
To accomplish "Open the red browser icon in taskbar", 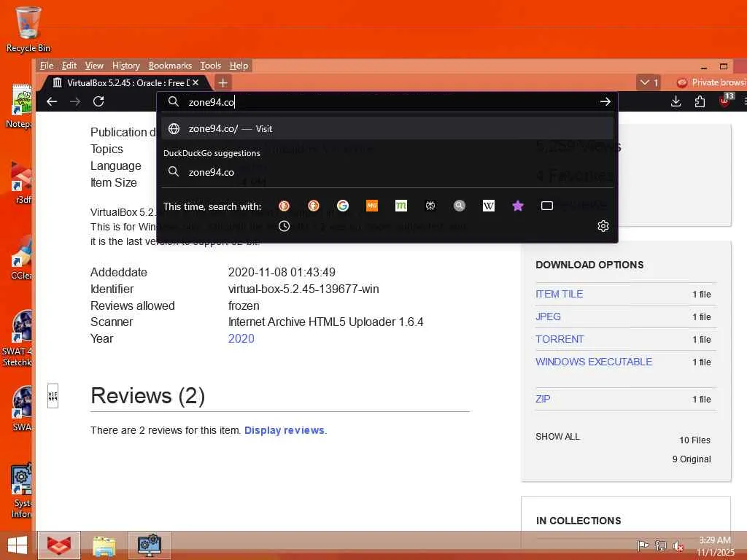I will [59, 545].
